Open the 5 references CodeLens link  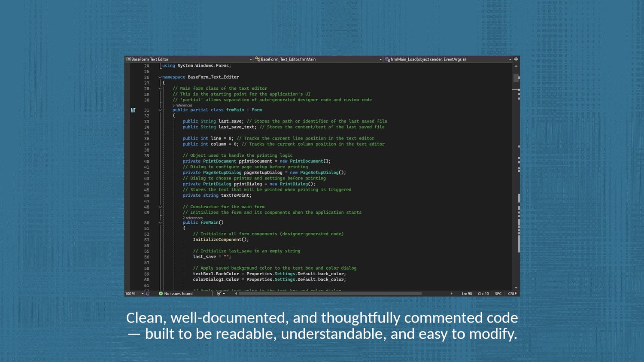182,105
